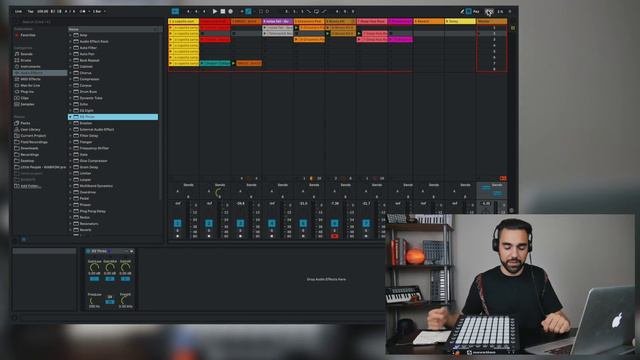Select the Plug-ins category
This screenshot has width=640, height=360.
pos(27,92)
